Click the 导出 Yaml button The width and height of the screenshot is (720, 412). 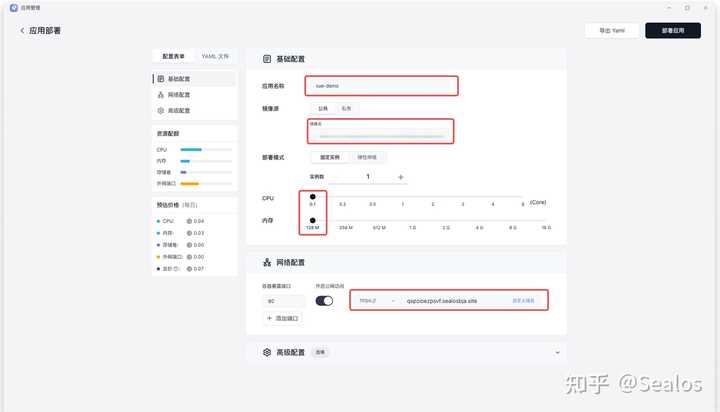pyautogui.click(x=612, y=30)
